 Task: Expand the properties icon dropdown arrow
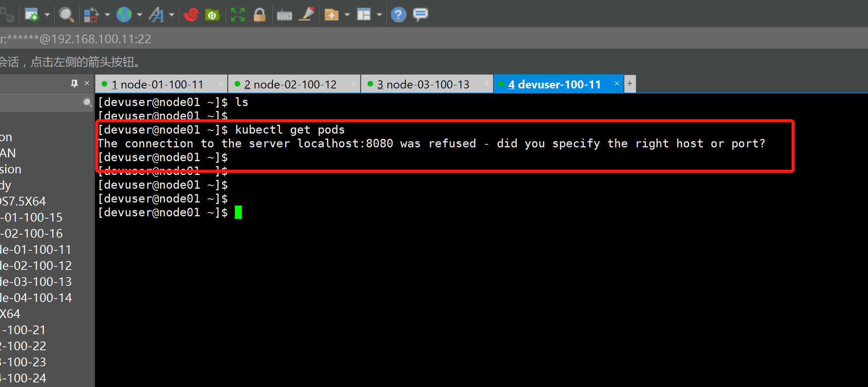click(47, 15)
